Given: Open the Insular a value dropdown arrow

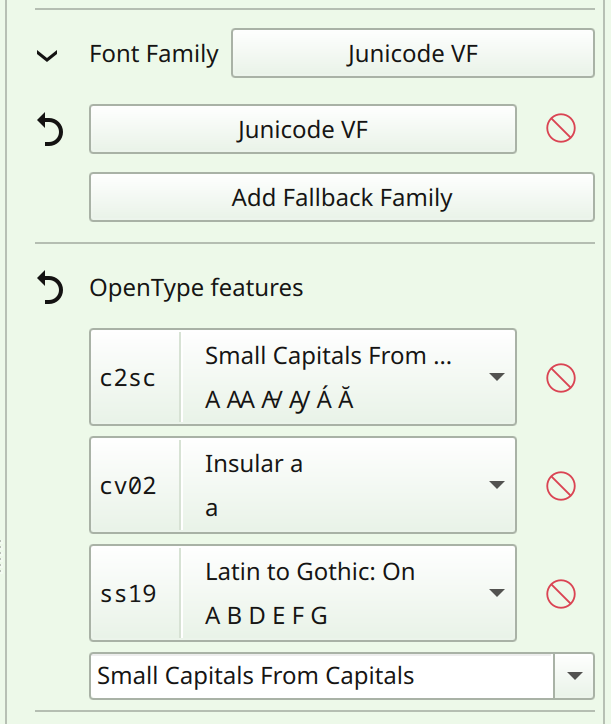Looking at the screenshot, I should [x=496, y=485].
